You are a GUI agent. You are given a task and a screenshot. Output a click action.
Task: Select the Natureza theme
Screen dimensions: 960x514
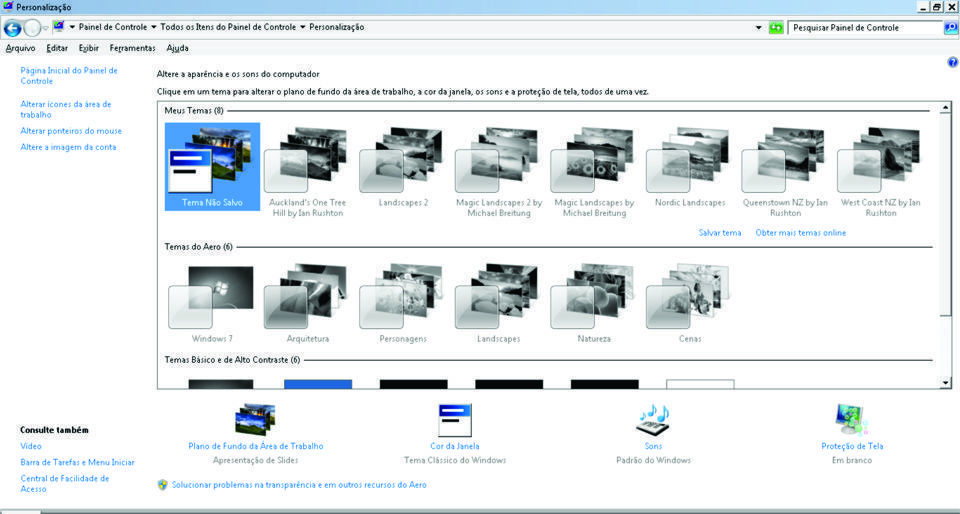[594, 304]
